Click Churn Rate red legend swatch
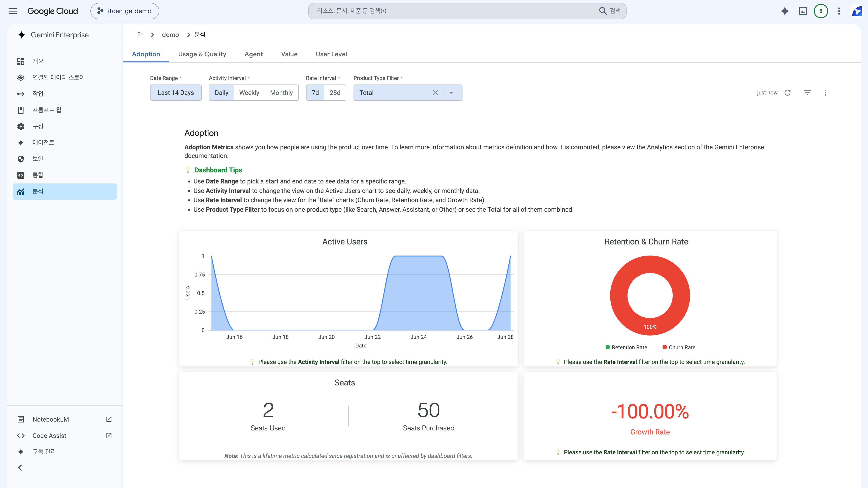The width and height of the screenshot is (868, 488). coord(665,347)
